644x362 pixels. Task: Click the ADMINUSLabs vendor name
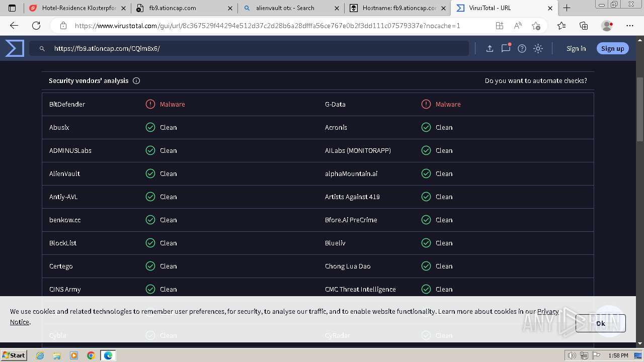70,150
